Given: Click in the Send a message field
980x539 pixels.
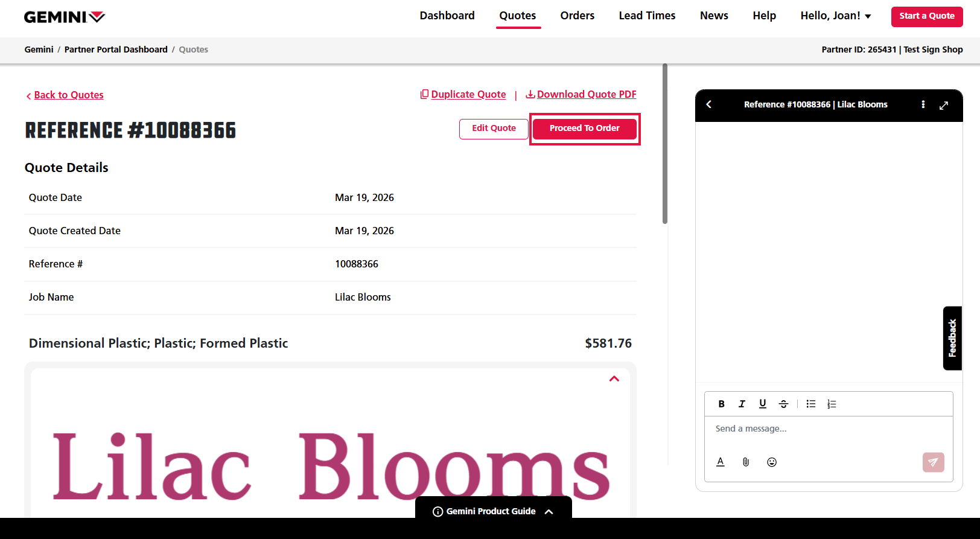Looking at the screenshot, I should [828, 429].
